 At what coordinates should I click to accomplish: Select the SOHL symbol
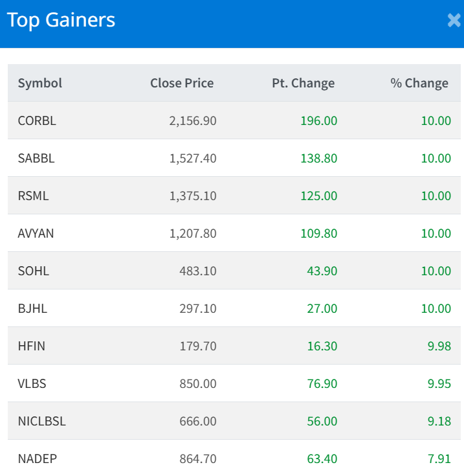[33, 271]
